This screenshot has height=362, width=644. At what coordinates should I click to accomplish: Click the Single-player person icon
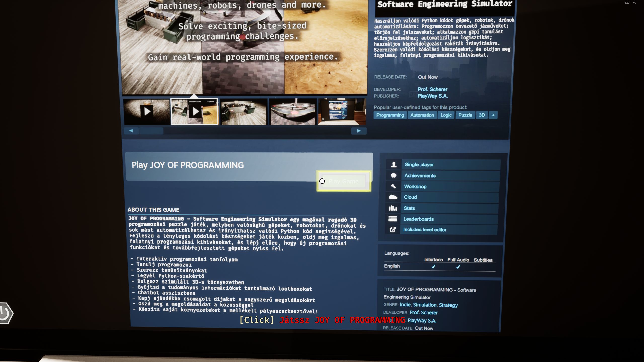tap(394, 165)
